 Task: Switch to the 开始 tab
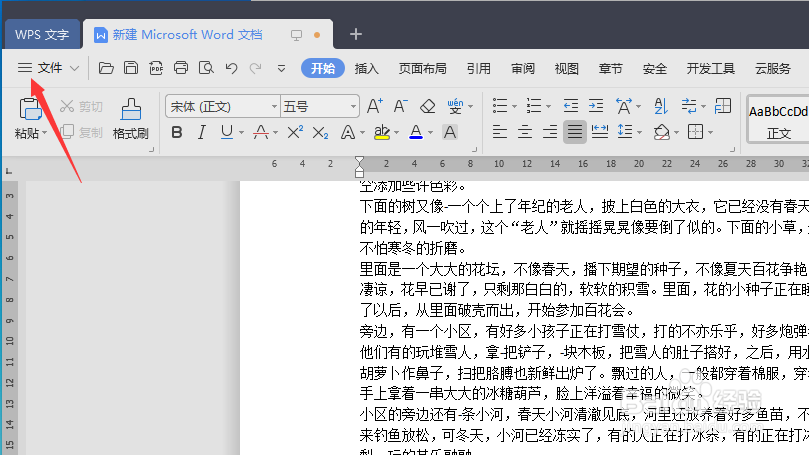(x=323, y=69)
